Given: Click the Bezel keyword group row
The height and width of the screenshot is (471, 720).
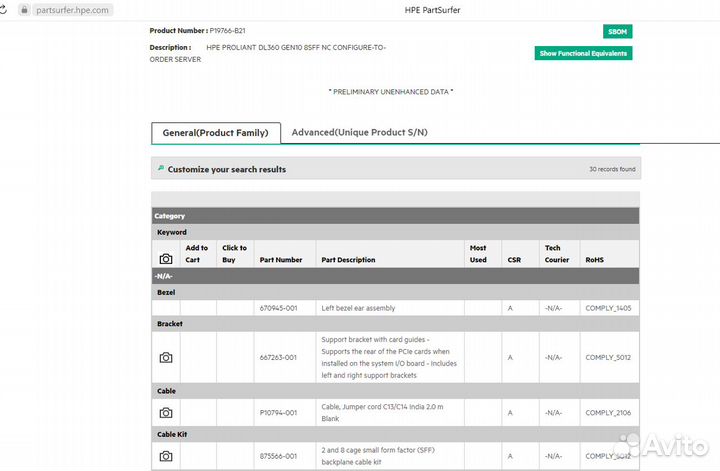Looking at the screenshot, I should 395,292.
